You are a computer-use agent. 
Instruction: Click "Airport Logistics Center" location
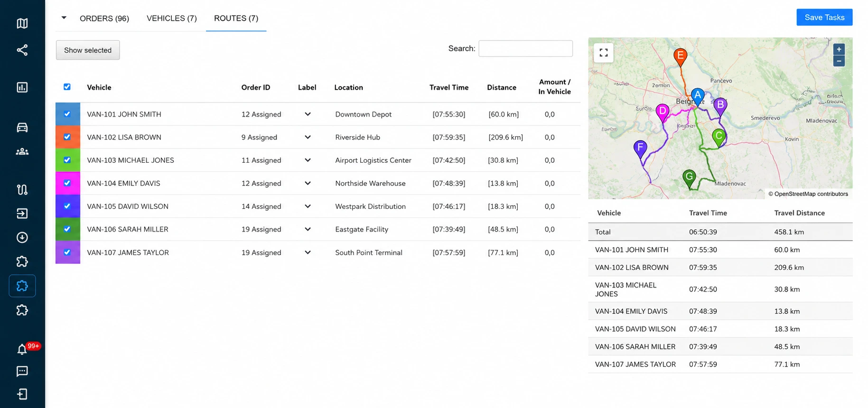coord(373,160)
